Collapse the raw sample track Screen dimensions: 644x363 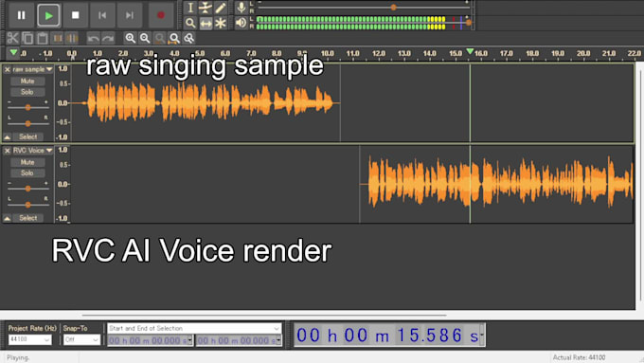click(7, 136)
